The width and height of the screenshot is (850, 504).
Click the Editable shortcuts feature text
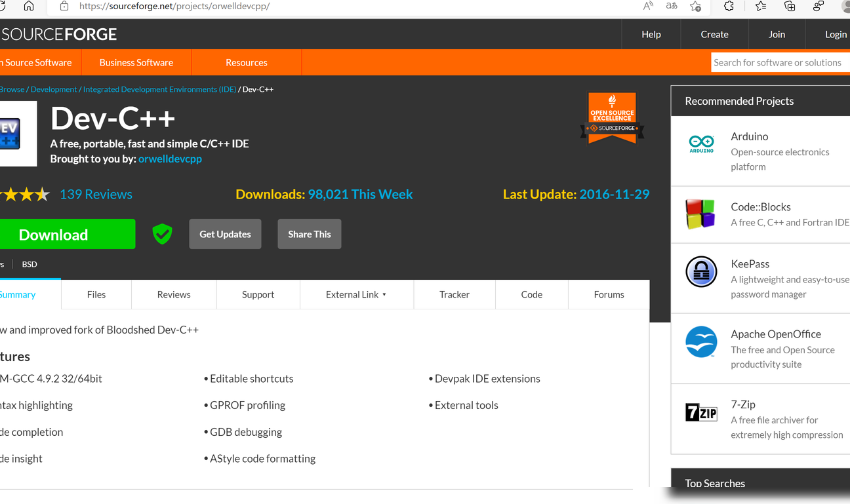(x=252, y=379)
